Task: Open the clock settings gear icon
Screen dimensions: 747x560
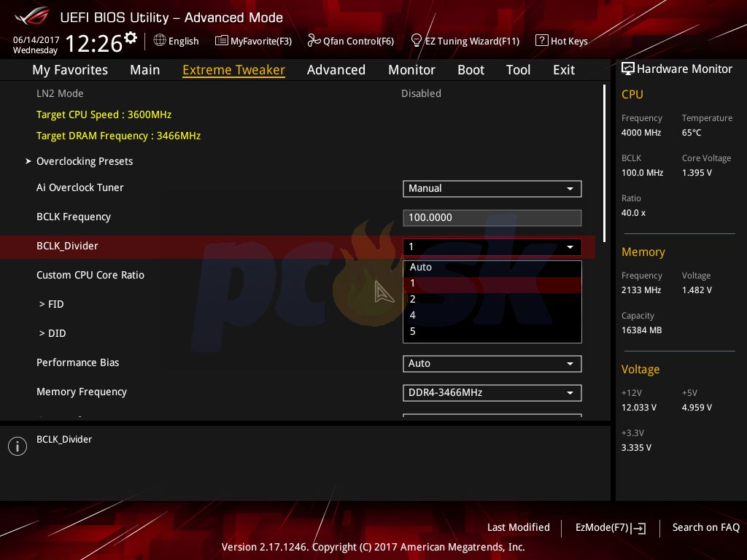Action: click(131, 38)
